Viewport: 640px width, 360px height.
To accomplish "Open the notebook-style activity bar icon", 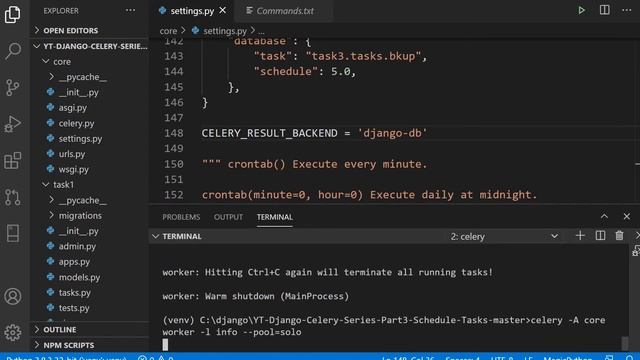I will [x=13, y=233].
